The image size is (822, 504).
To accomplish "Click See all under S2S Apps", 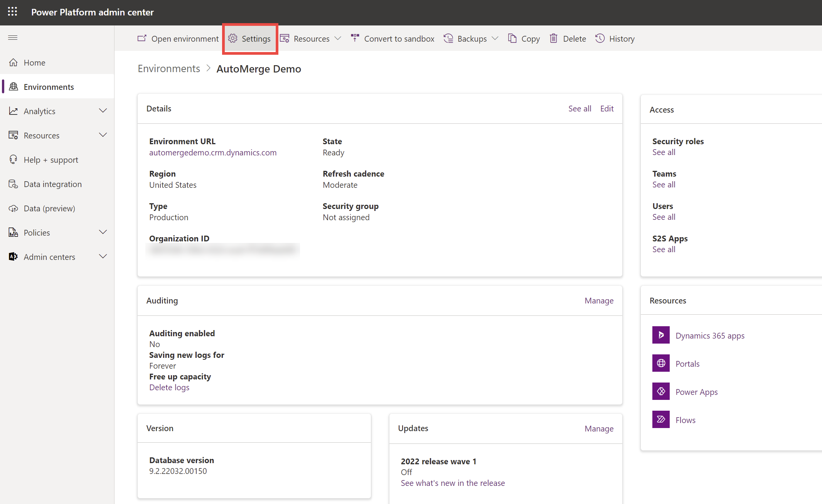I will pos(664,249).
